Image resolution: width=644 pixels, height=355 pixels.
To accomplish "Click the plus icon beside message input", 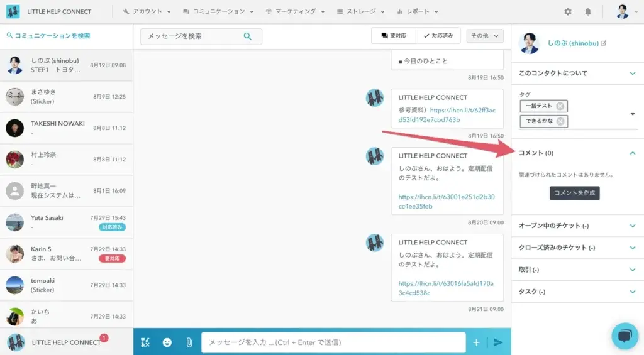I will tap(476, 342).
